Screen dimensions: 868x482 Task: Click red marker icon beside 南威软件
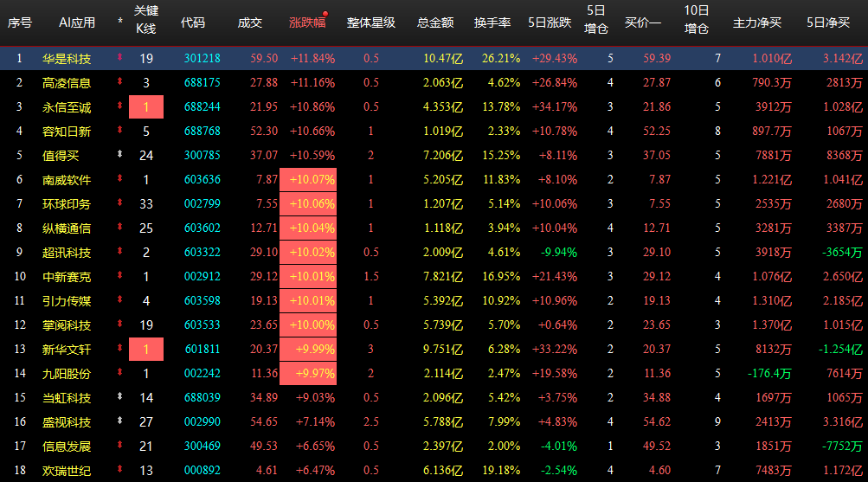(x=119, y=178)
